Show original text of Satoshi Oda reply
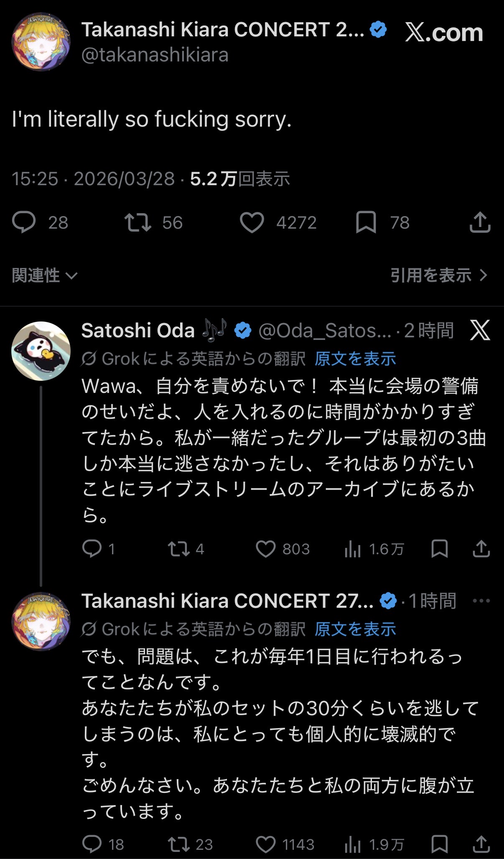Screen dimensions: 504x859 355,359
